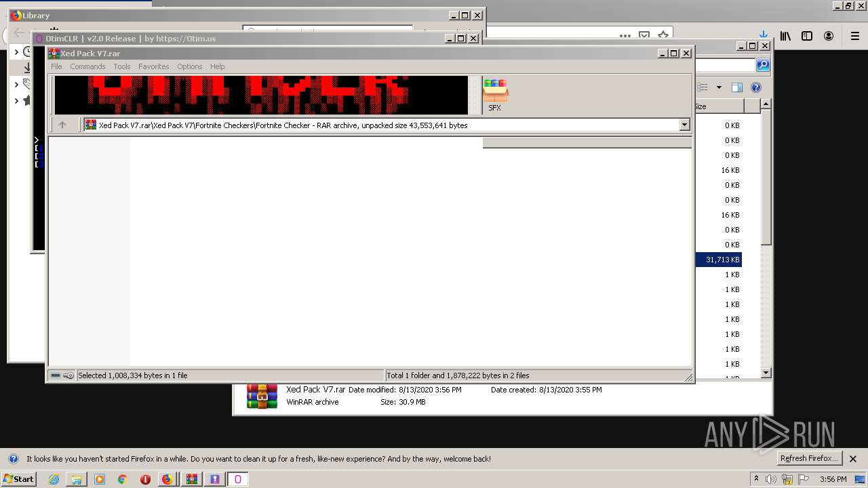This screenshot has width=868, height=488.
Task: Click the Size column header in Explorer
Action: click(x=719, y=106)
